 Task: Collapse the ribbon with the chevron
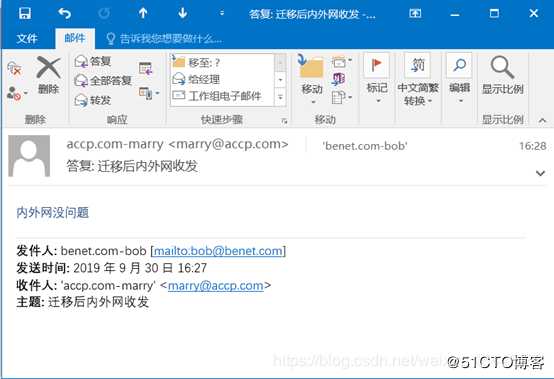542,121
